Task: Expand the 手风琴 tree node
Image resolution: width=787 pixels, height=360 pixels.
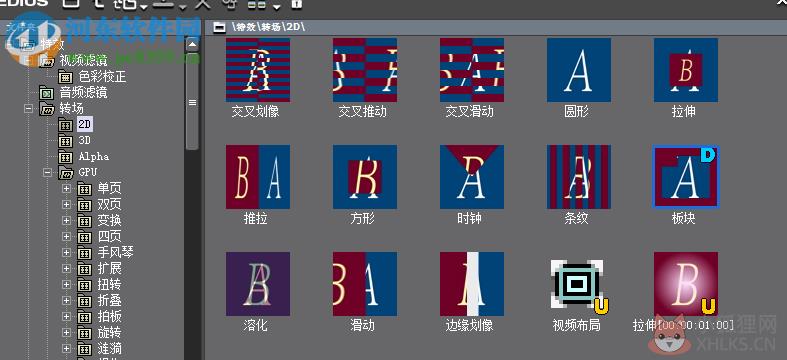Action: coord(66,253)
